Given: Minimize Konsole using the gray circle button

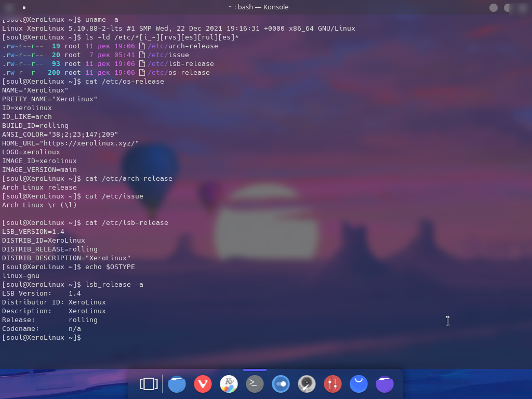Looking at the screenshot, I should pos(494,7).
